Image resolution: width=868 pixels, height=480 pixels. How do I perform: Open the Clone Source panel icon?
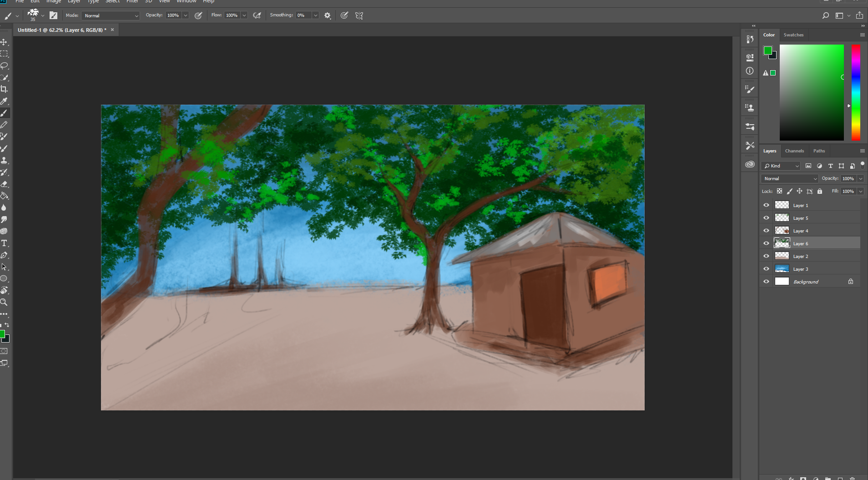pyautogui.click(x=750, y=108)
